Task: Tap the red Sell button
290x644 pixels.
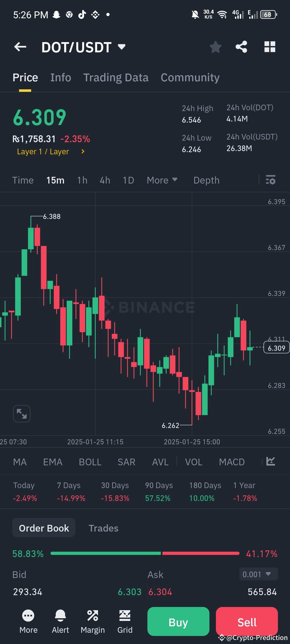Action: [x=247, y=621]
